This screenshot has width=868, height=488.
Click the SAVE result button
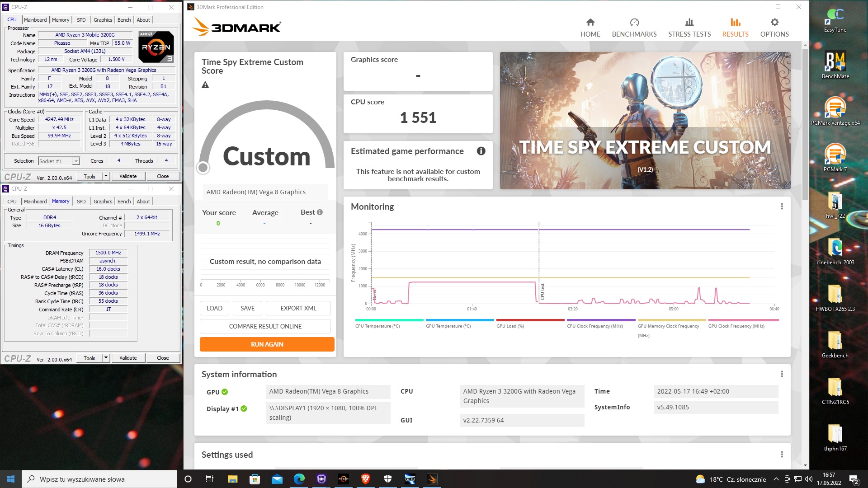coord(247,308)
